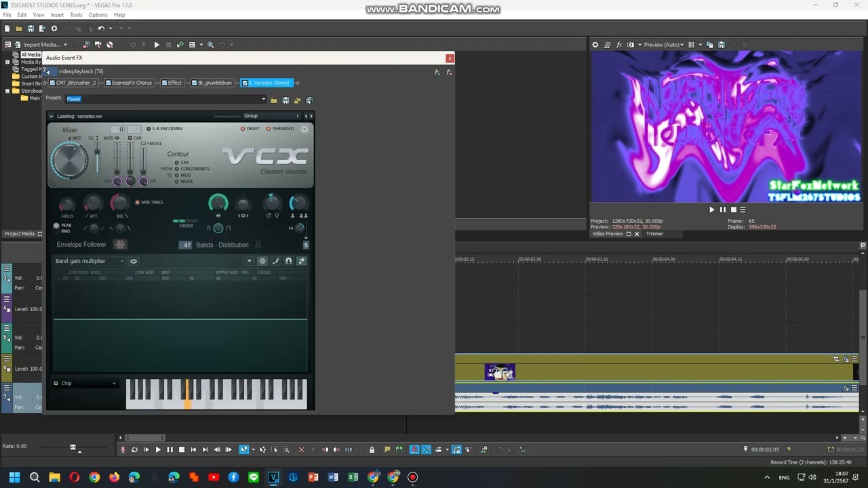Open the Vocodex plugin options arrow menu
This screenshot has height=488, width=868.
click(51, 116)
